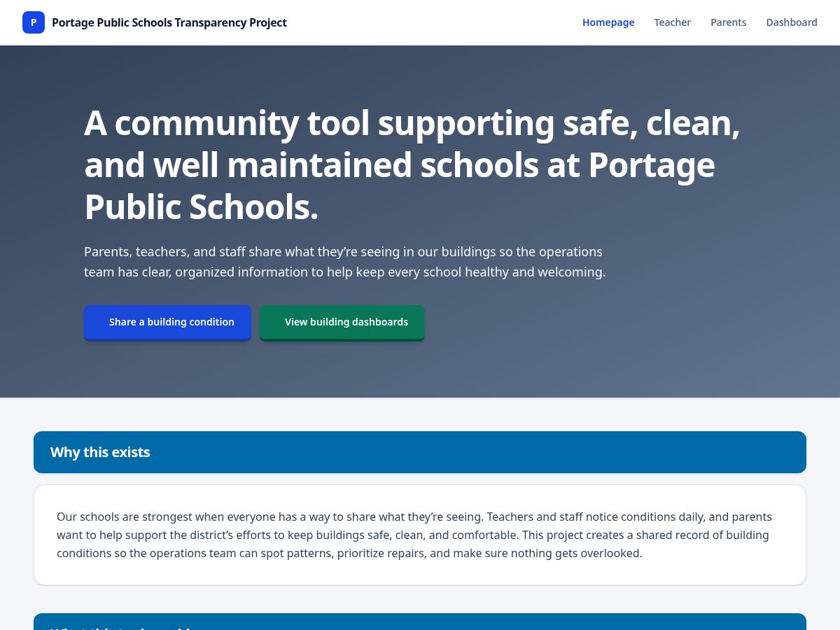Click Share a building condition button
This screenshot has height=630, width=840.
167,322
